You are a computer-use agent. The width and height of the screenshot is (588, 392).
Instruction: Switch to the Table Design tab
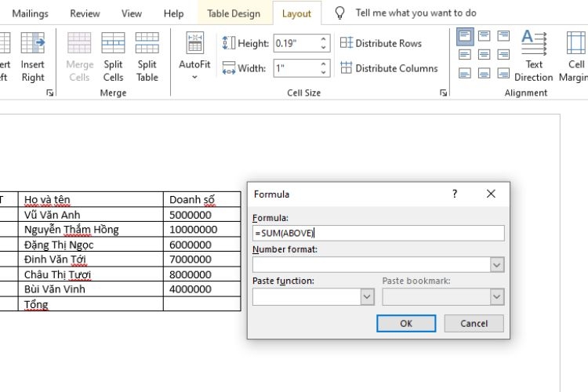coord(234,13)
